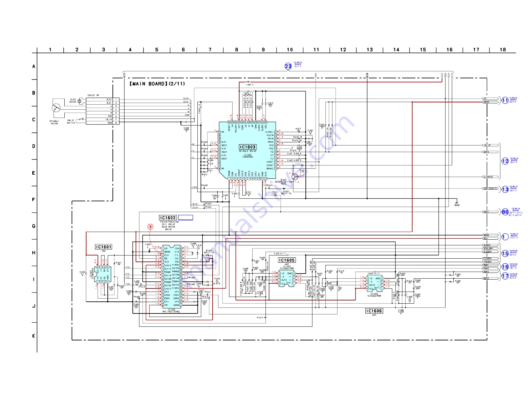The image size is (532, 400).
Task: Click the IC1601 label box
Action: pos(104,247)
